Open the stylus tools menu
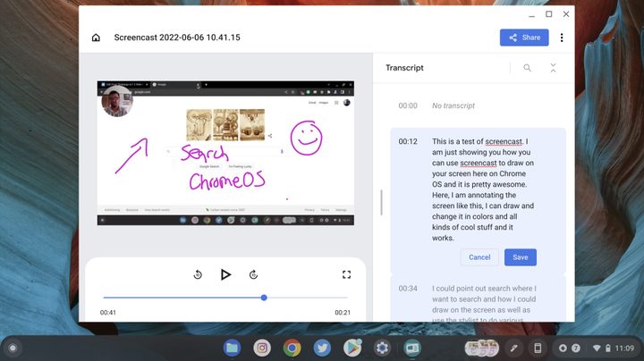Screen dimensions: 644x361 513,348
